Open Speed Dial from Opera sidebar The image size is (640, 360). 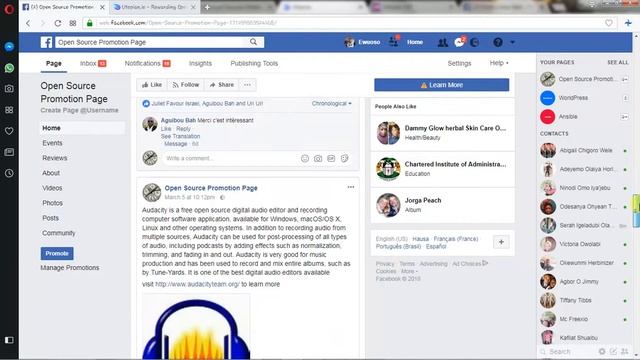point(9,110)
